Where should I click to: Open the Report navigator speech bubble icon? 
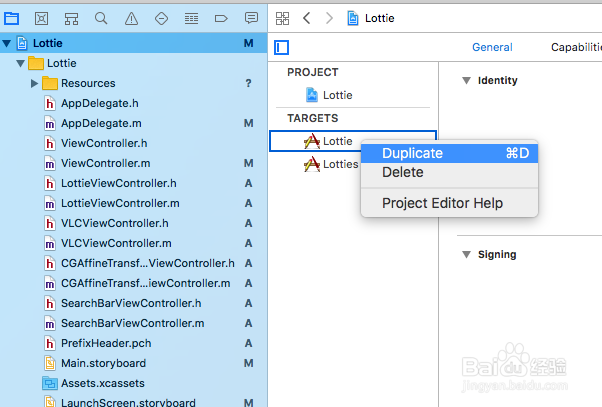point(251,18)
